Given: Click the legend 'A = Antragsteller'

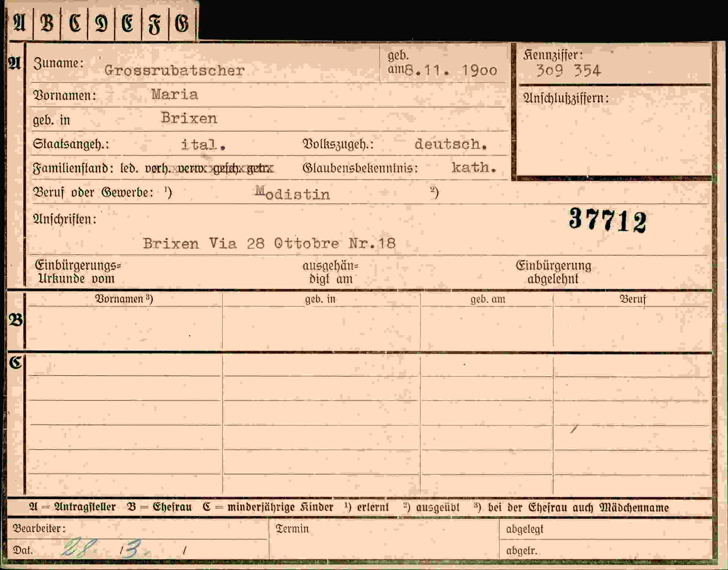Looking at the screenshot, I should (x=72, y=507).
